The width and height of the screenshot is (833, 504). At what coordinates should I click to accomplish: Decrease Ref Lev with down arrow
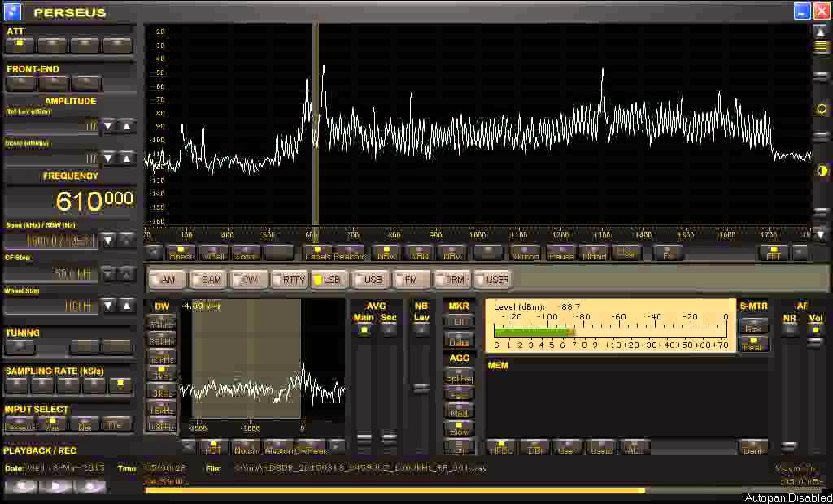click(108, 126)
